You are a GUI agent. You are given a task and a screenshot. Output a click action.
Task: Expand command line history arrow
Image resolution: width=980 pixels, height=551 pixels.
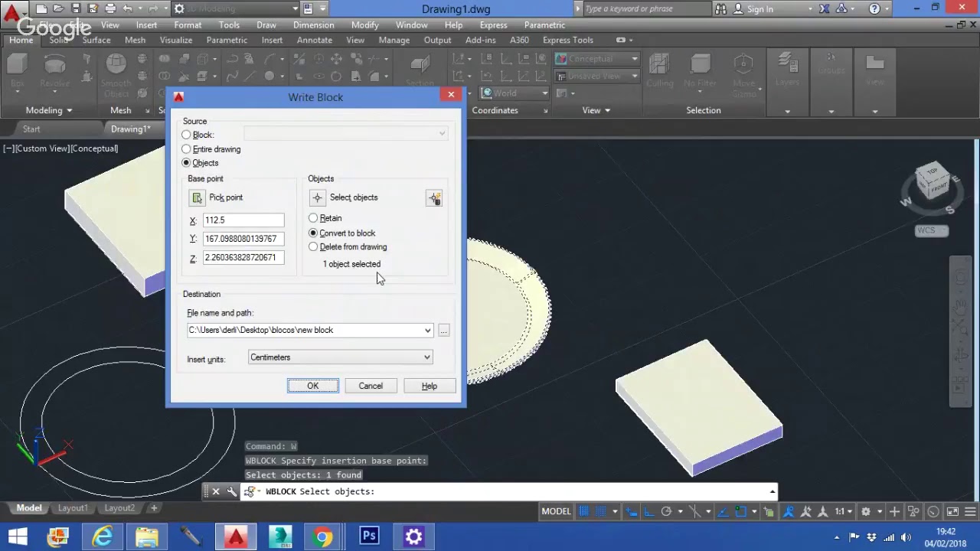point(773,491)
